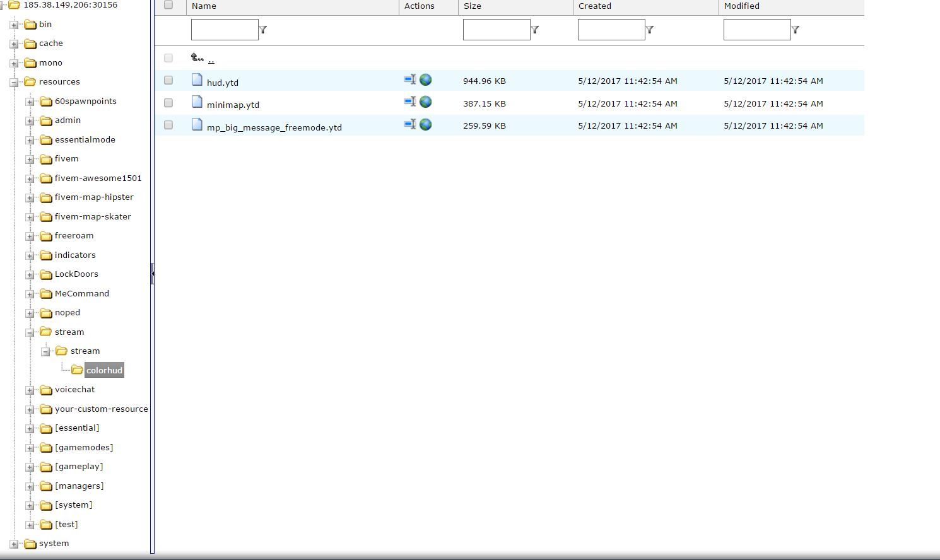
Task: Expand the [gamemodes] folder node
Action: [30, 448]
